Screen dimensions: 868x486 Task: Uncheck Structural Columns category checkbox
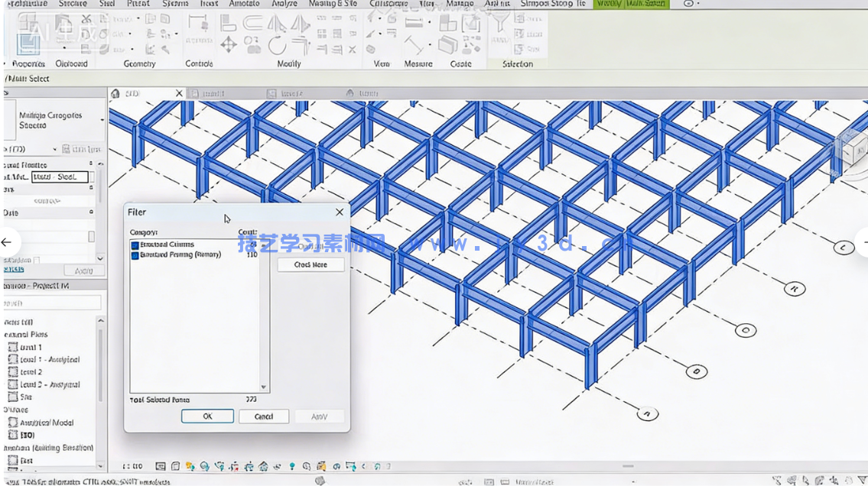135,245
